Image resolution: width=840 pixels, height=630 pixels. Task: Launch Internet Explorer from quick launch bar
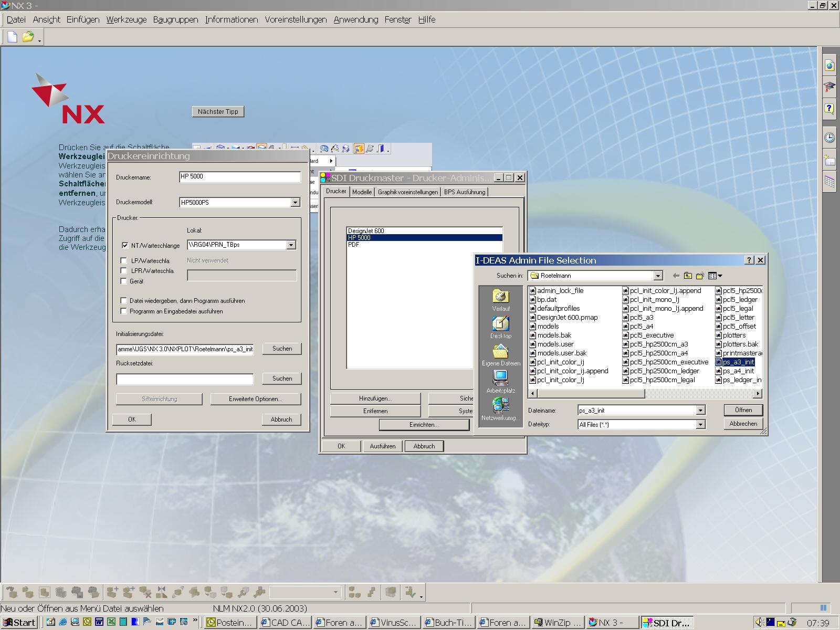click(63, 623)
